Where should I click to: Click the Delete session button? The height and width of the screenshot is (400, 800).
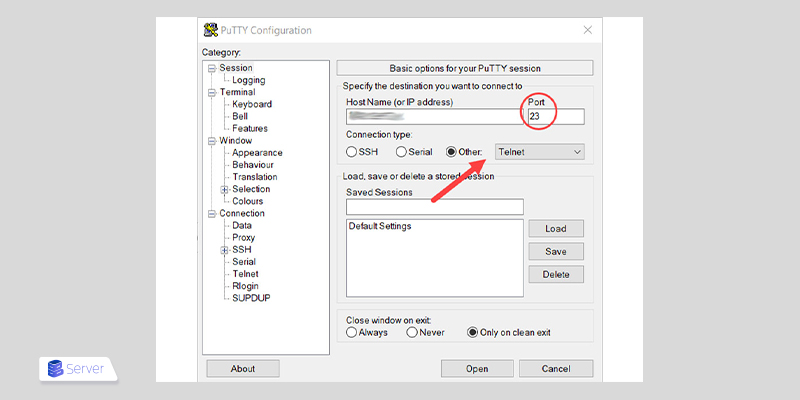pos(556,274)
